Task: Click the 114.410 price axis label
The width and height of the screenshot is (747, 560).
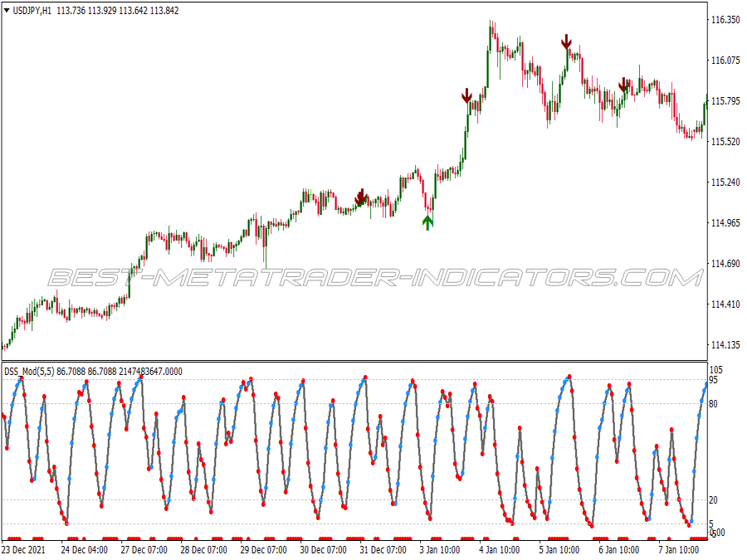Action: coord(725,304)
